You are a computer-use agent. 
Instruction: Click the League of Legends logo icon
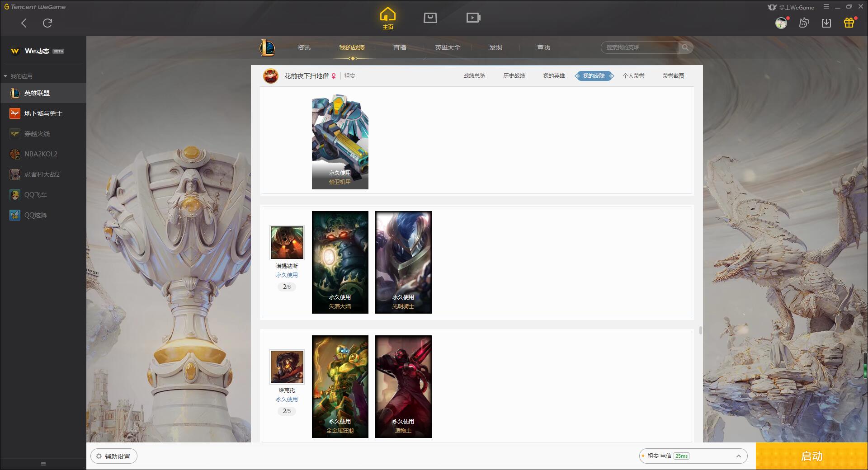click(267, 47)
